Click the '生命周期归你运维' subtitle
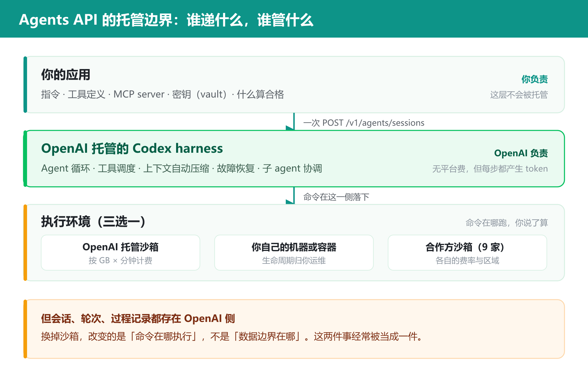The width and height of the screenshot is (588, 376). [x=294, y=261]
